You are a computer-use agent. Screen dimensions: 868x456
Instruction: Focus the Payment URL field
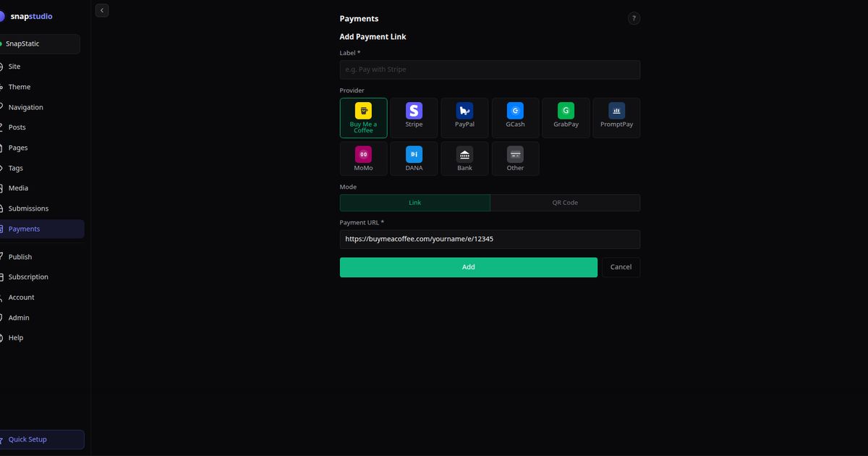click(490, 239)
